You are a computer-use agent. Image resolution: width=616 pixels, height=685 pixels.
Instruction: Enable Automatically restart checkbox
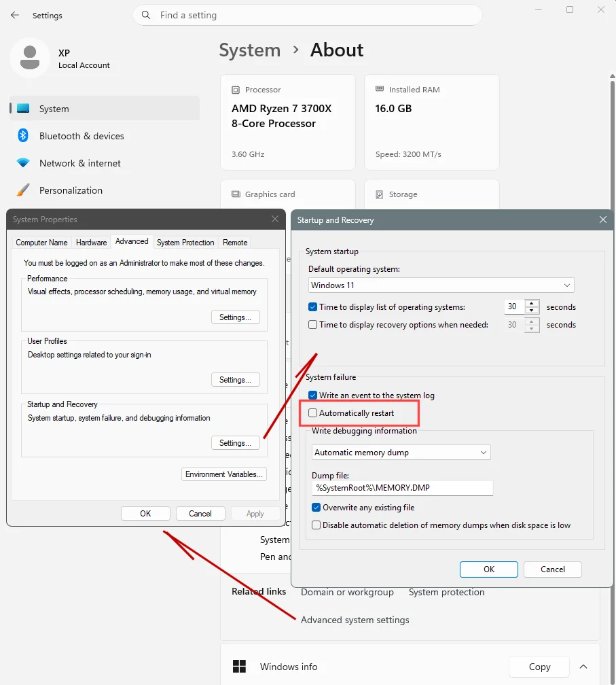tap(312, 413)
